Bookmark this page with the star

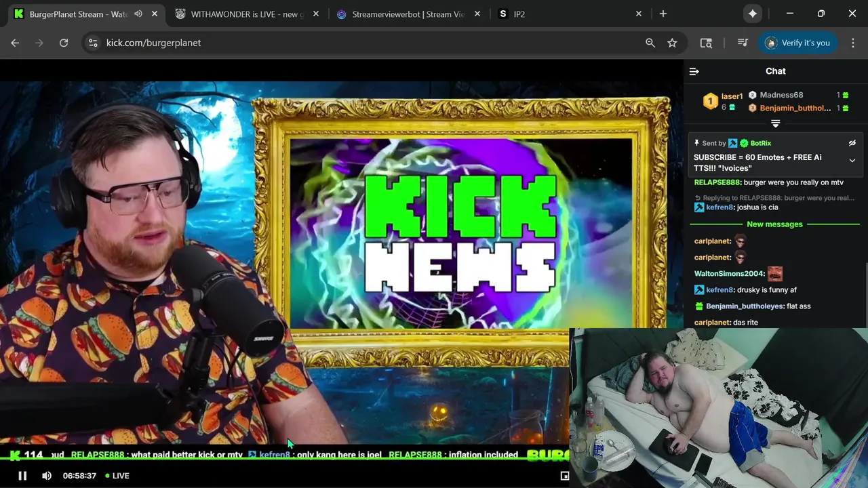(x=672, y=43)
